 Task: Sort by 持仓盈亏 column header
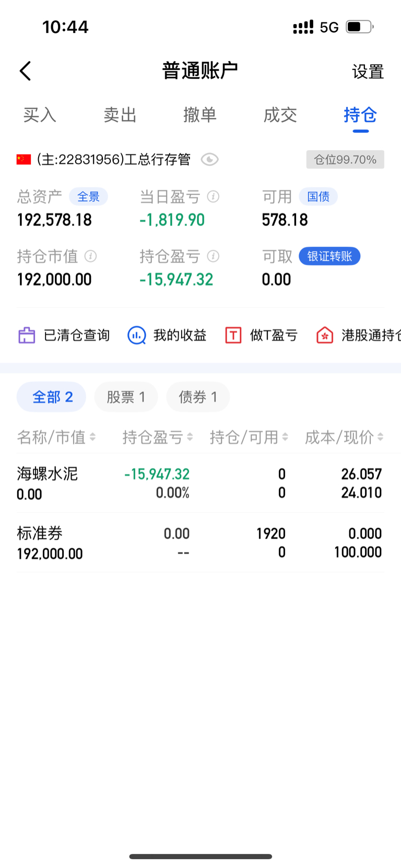[158, 437]
